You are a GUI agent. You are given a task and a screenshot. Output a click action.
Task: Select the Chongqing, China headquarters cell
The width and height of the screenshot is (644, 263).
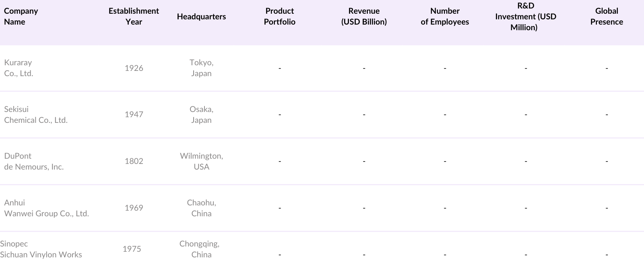point(200,249)
